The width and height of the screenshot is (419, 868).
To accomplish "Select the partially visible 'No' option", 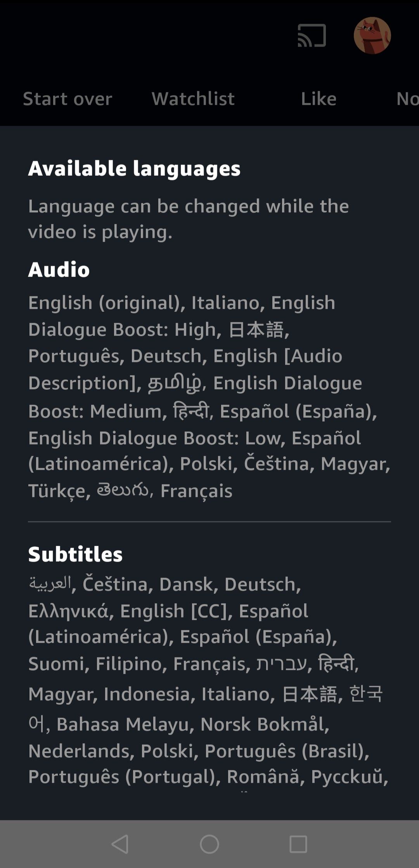I will pyautogui.click(x=407, y=99).
